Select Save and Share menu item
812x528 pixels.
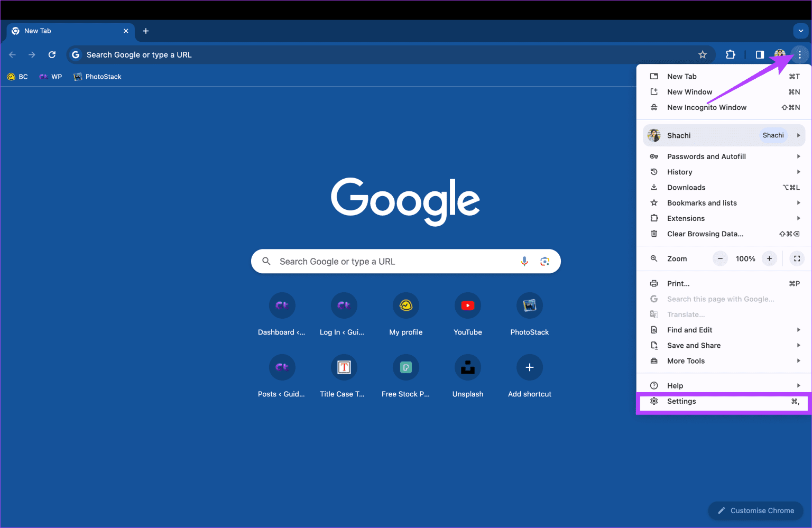724,346
